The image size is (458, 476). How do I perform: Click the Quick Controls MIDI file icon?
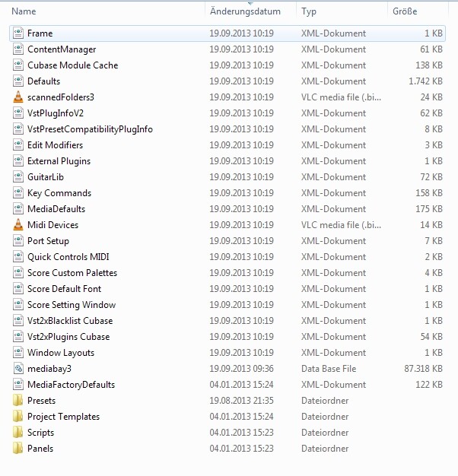[x=18, y=257]
